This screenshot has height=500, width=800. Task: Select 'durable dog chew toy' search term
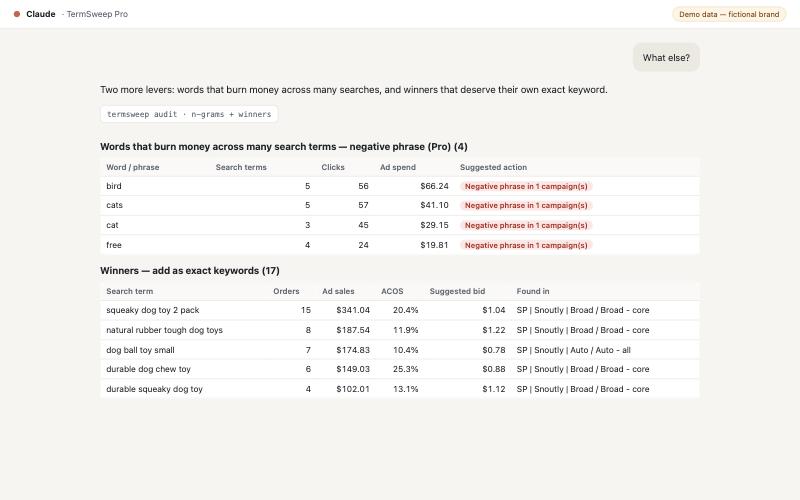tap(148, 369)
